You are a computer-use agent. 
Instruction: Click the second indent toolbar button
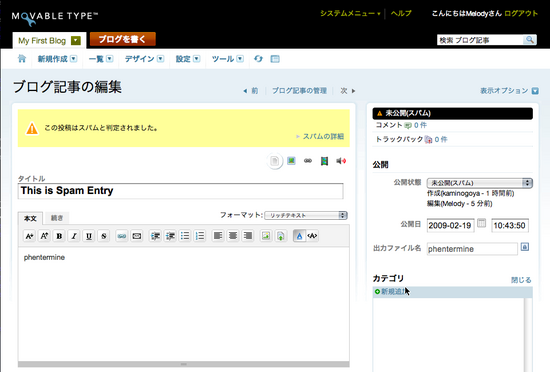[170, 236]
